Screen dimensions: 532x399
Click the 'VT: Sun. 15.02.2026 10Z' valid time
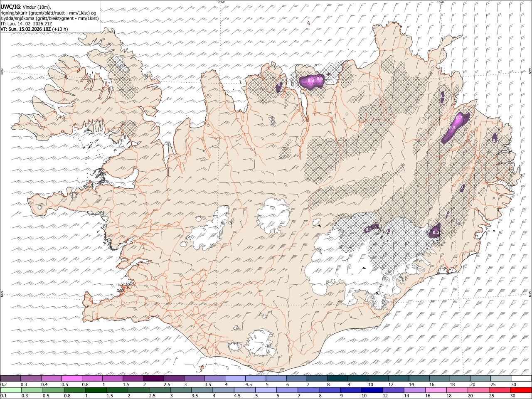[26, 29]
